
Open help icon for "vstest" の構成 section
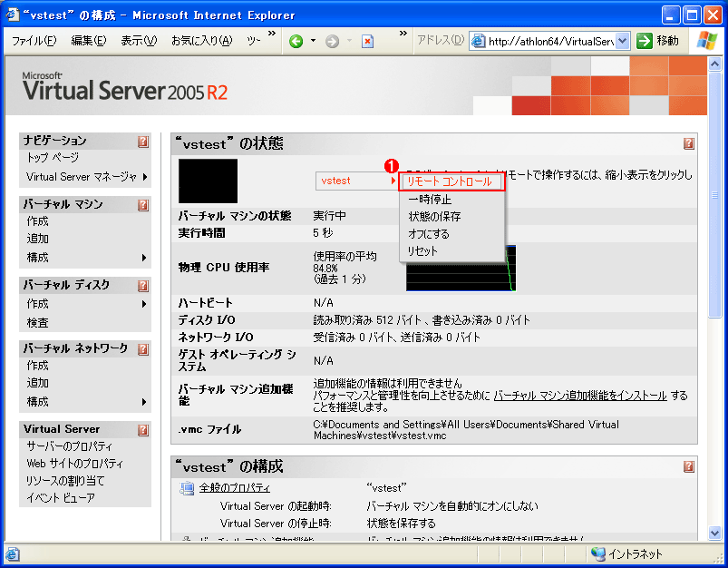pos(688,466)
